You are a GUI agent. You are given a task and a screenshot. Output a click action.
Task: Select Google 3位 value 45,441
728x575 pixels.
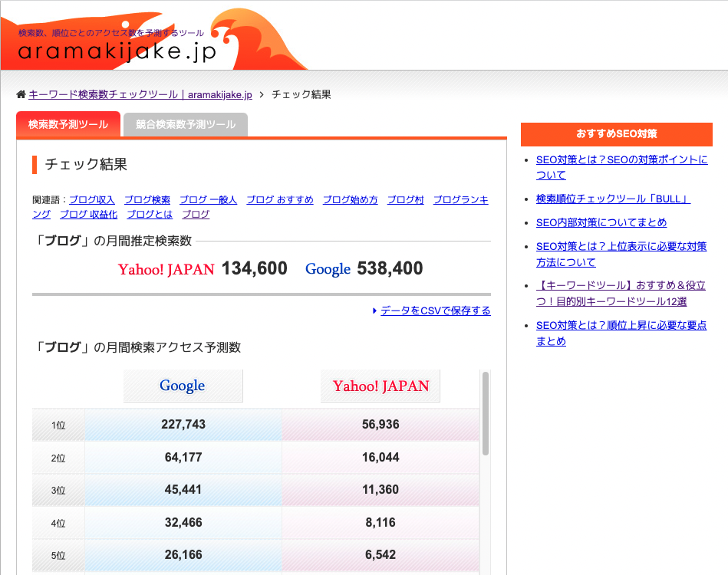coord(183,489)
